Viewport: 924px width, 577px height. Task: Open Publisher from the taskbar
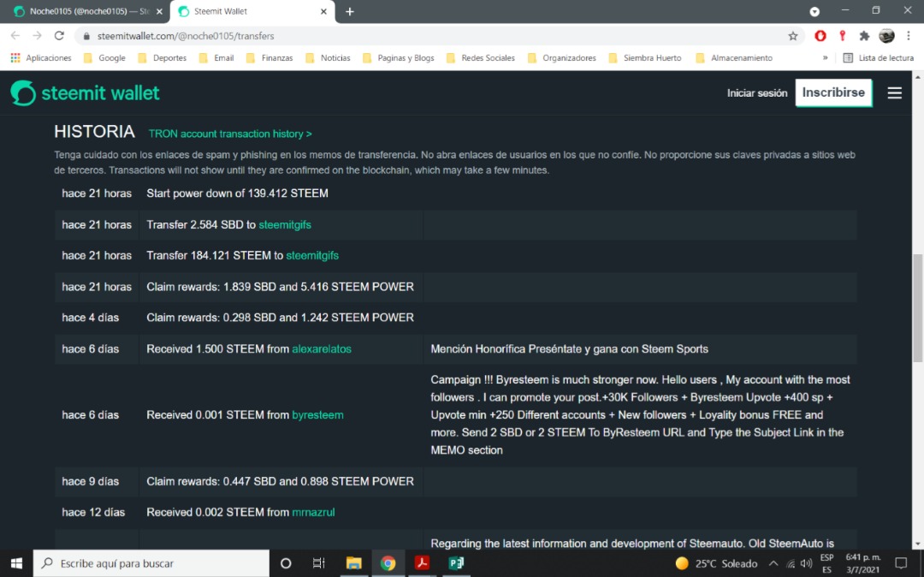click(x=455, y=563)
